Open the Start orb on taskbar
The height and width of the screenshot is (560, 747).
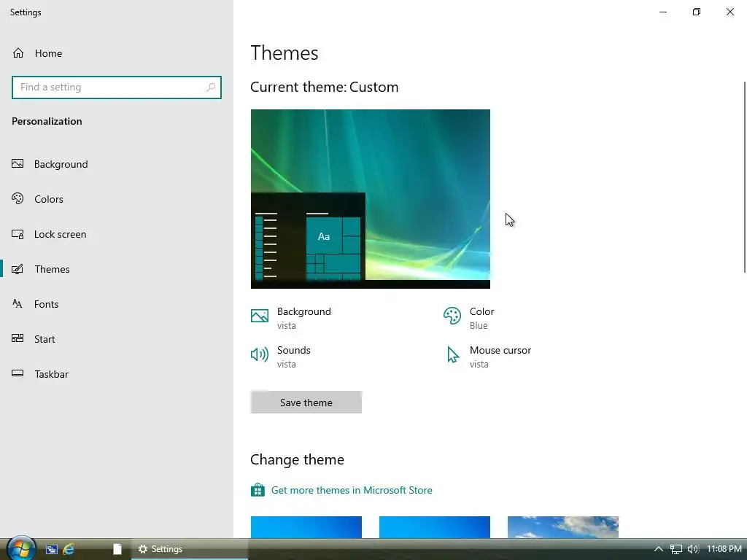(21, 548)
